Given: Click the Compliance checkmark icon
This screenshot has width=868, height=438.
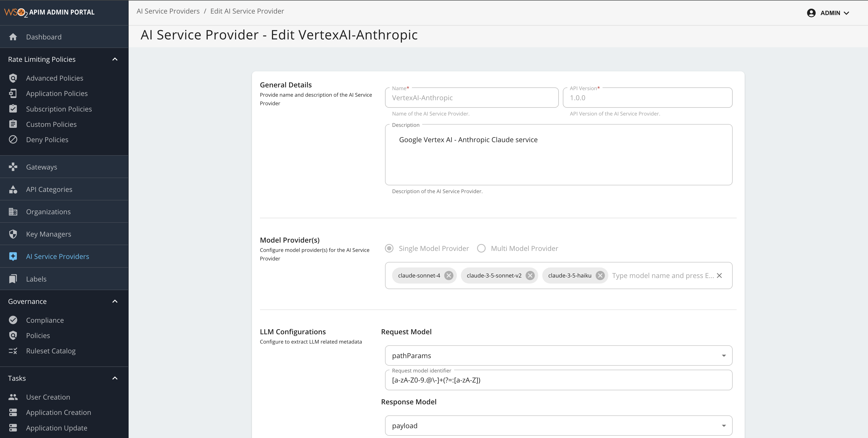Looking at the screenshot, I should pyautogui.click(x=13, y=320).
